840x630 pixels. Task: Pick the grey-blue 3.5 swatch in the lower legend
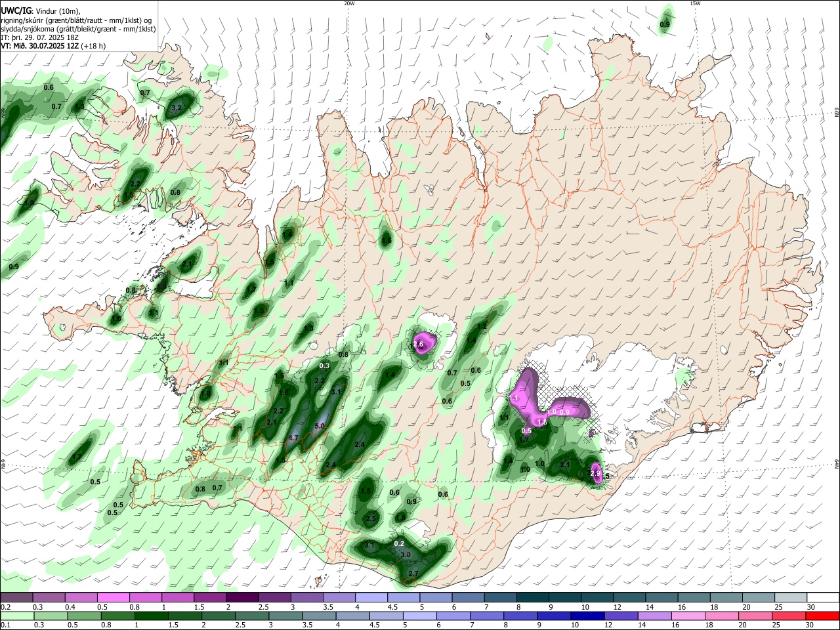[x=318, y=616]
